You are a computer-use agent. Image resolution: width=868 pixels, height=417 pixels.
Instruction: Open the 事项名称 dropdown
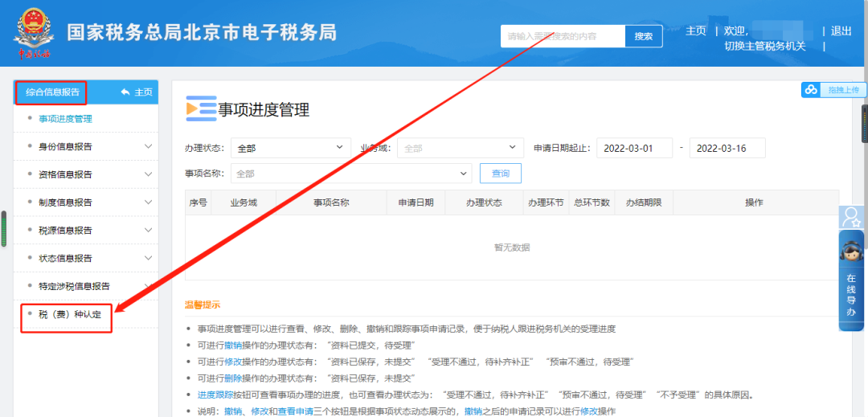351,174
